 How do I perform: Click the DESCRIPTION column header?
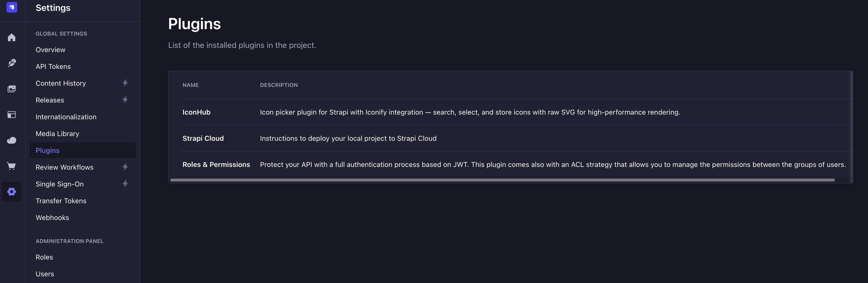pos(279,85)
